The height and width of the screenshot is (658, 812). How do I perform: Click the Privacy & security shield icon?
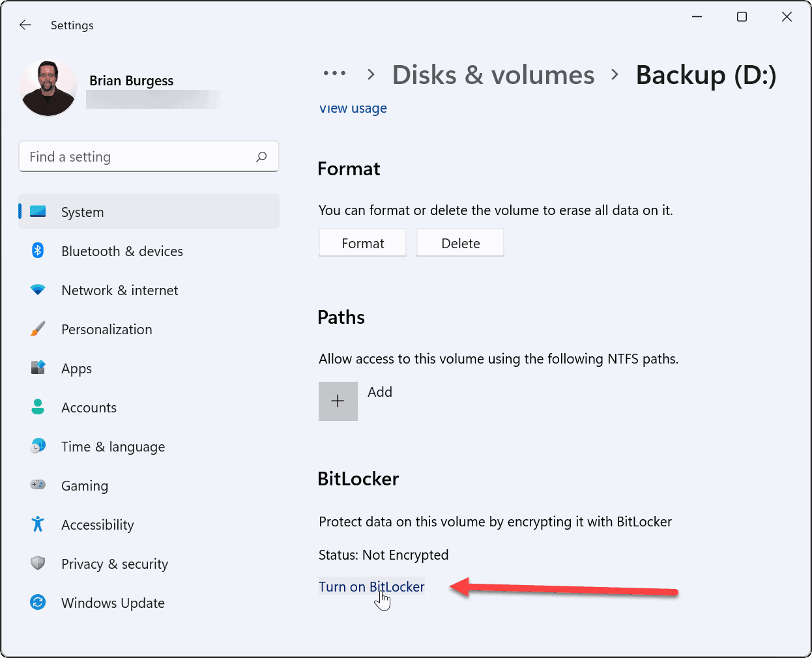pos(37,564)
